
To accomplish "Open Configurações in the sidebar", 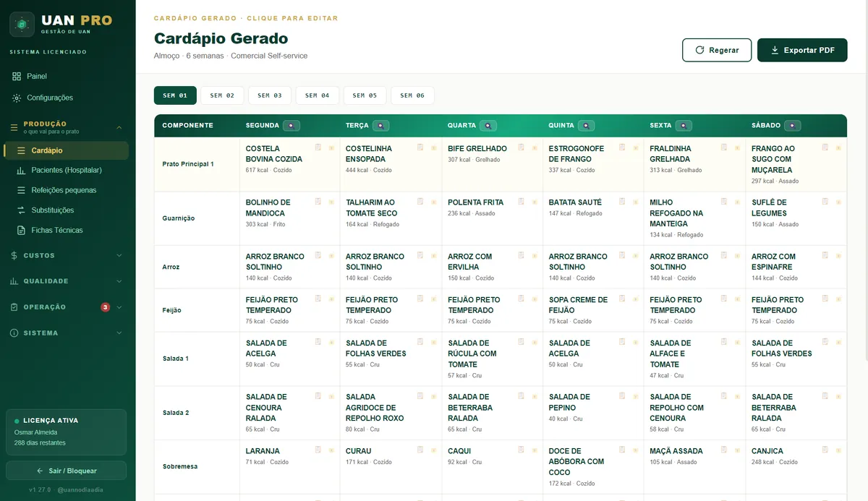I will coord(68,98).
